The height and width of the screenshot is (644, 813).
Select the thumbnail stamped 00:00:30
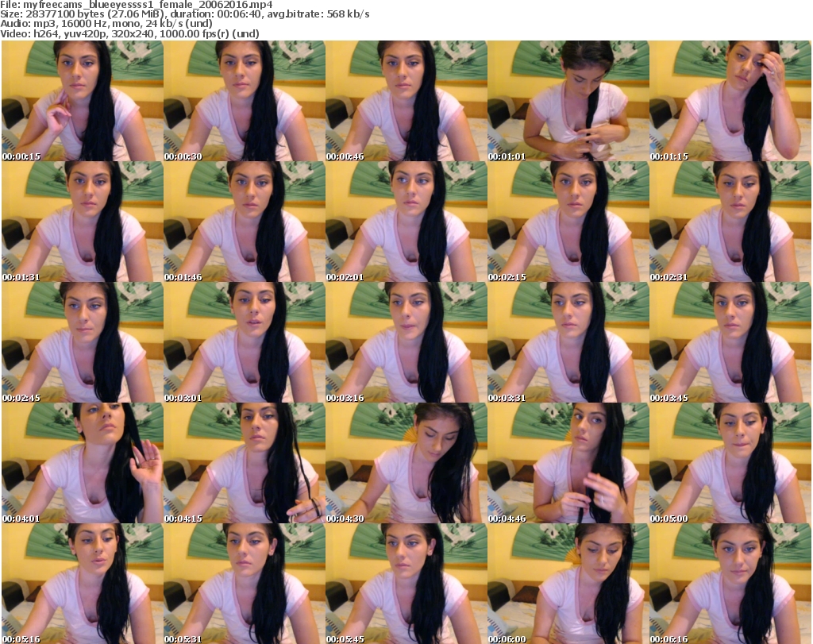(245, 101)
